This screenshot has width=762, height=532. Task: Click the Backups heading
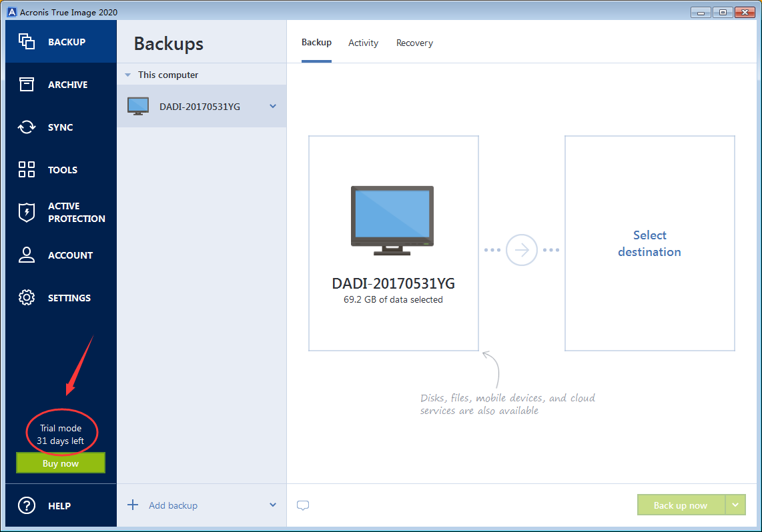pyautogui.click(x=169, y=44)
